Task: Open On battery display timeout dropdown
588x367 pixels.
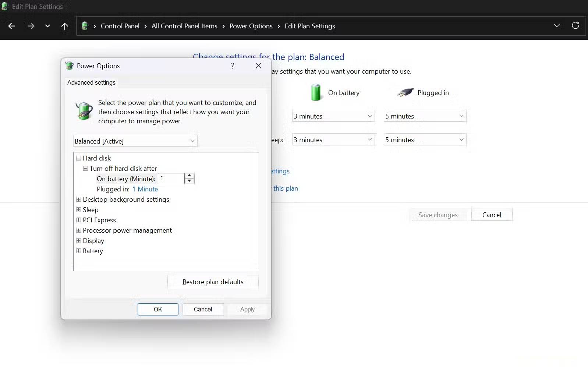Action: 333,116
